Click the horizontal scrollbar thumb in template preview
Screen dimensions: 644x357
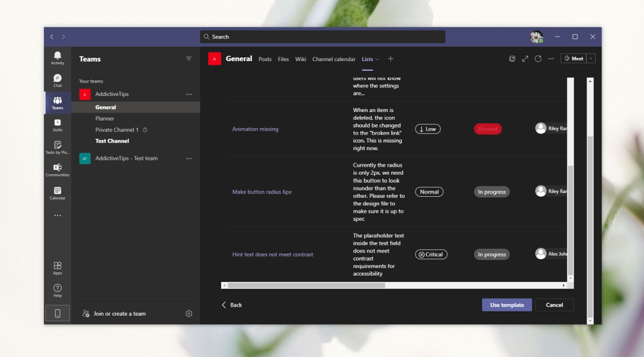click(x=306, y=286)
